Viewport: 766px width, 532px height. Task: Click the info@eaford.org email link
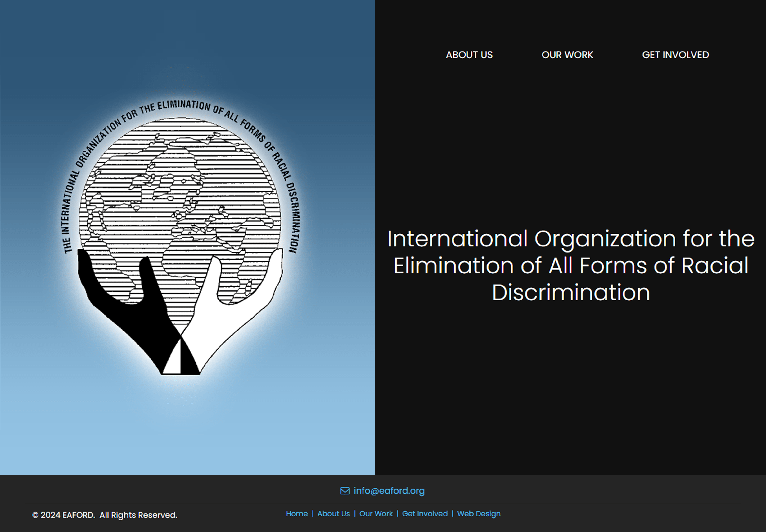pos(389,491)
